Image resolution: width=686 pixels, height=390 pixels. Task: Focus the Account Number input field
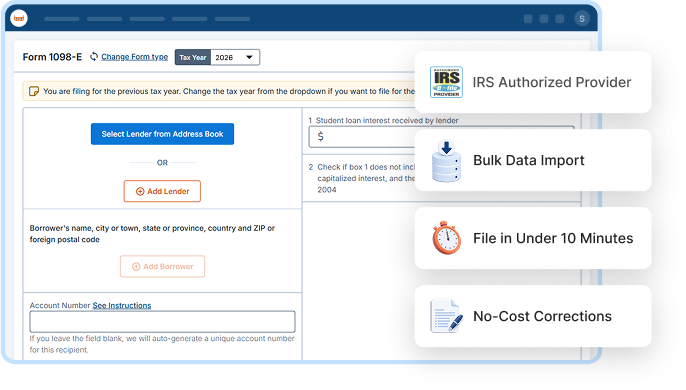coord(162,322)
